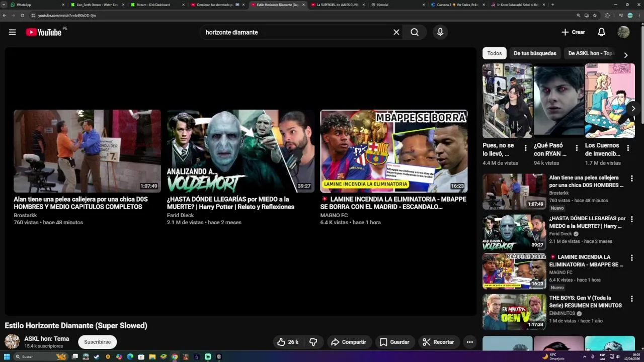
Task: Play endscreen MBAPPE SE BORRA video
Action: 394,151
